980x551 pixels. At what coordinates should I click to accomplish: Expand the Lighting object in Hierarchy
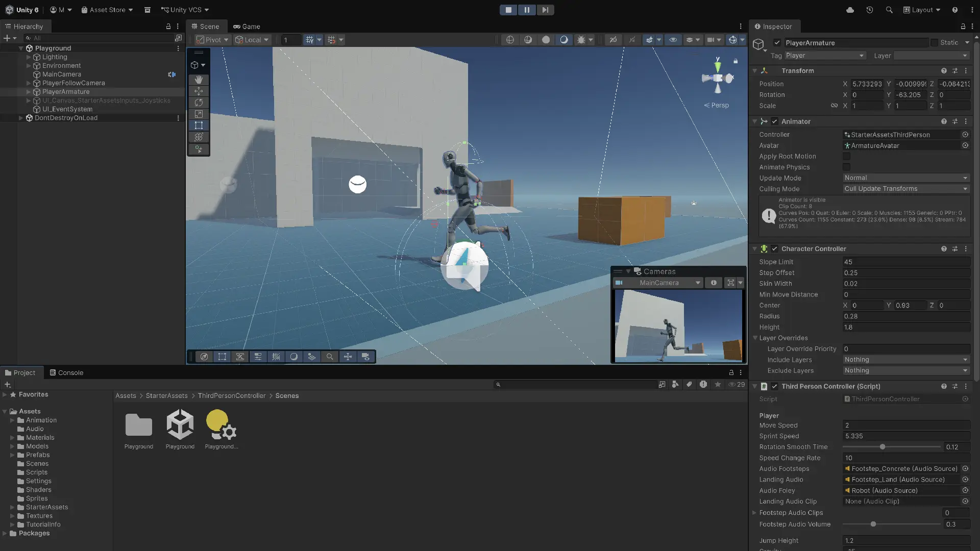29,57
